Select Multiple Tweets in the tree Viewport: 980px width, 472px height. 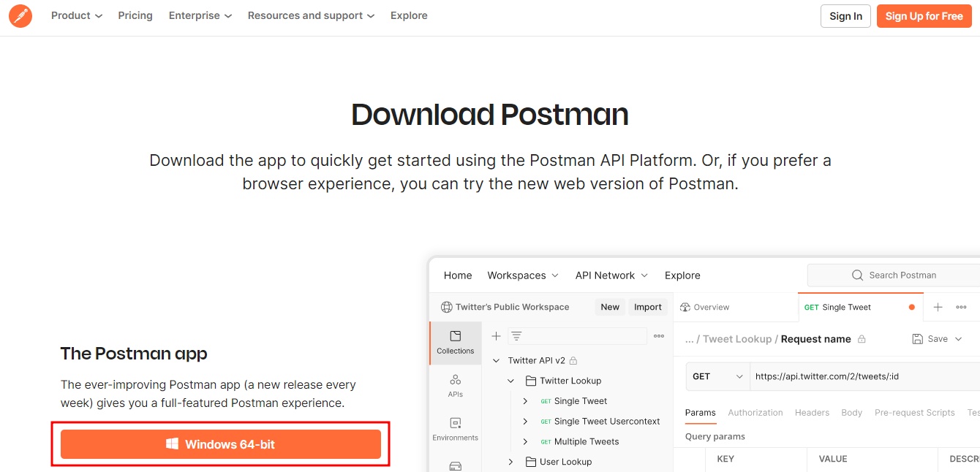[x=587, y=441]
